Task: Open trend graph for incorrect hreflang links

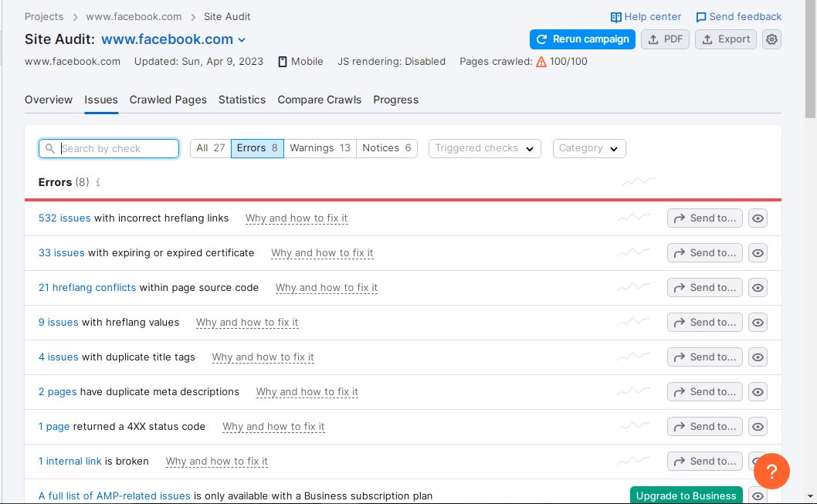Action: click(x=633, y=218)
